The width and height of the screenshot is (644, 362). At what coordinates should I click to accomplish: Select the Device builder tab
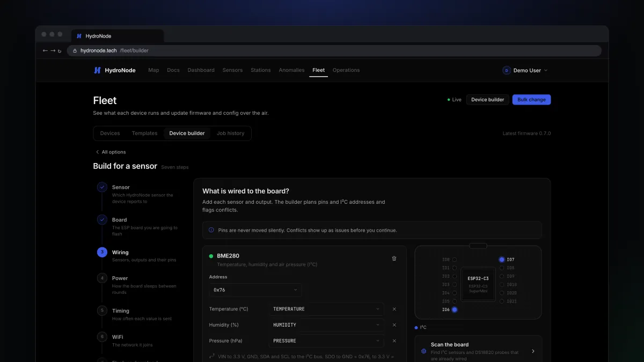187,134
